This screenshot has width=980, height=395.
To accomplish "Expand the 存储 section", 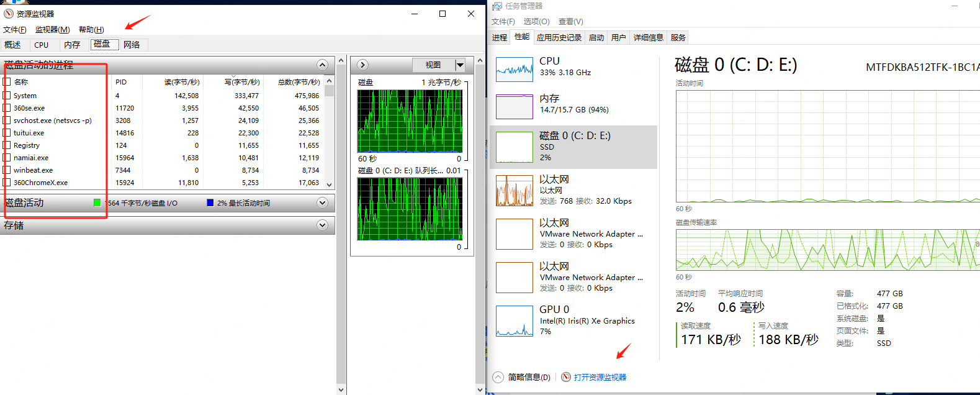I will (322, 225).
